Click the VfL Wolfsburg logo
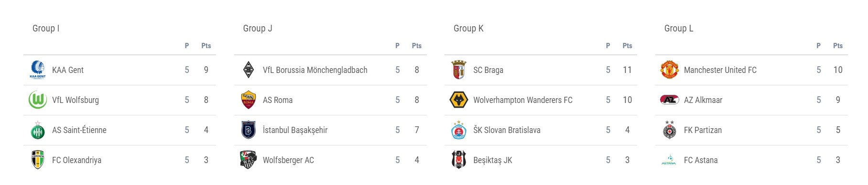 [38, 100]
